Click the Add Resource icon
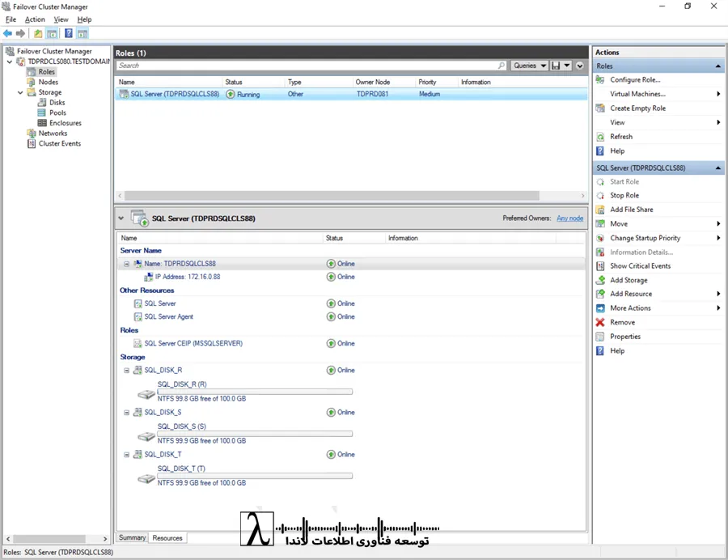 pyautogui.click(x=600, y=294)
